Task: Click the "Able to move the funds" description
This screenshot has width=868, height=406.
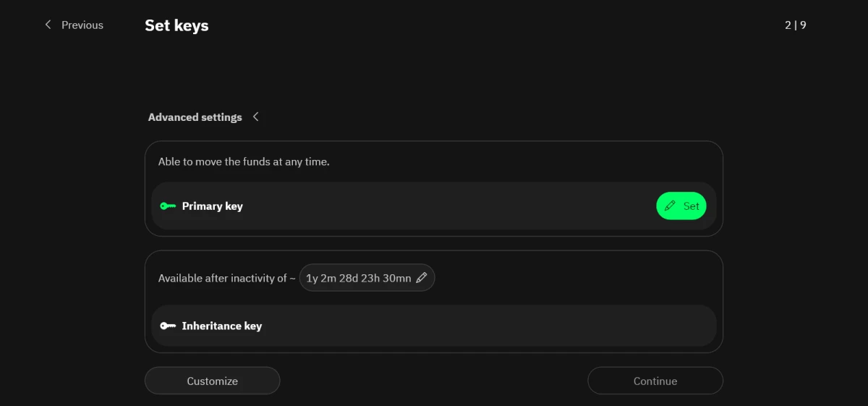Action: pos(244,161)
